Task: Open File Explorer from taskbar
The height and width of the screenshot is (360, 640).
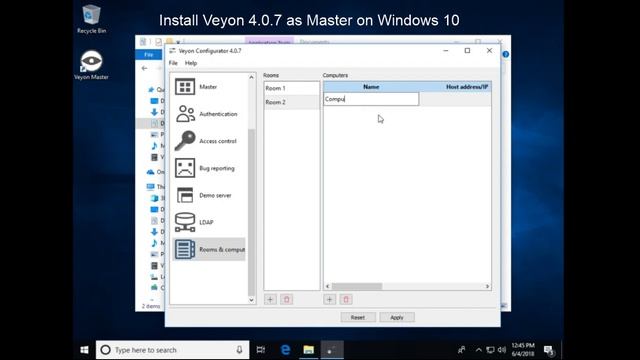Action: tap(309, 350)
